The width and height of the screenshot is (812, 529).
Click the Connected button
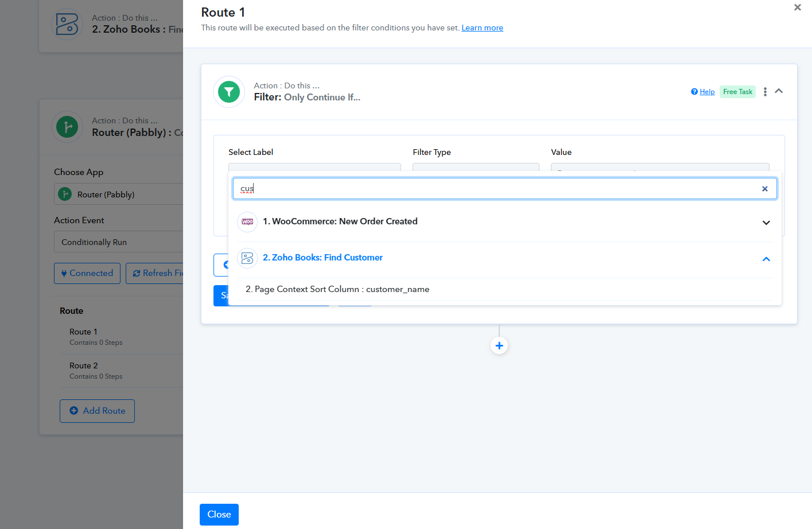(x=87, y=273)
